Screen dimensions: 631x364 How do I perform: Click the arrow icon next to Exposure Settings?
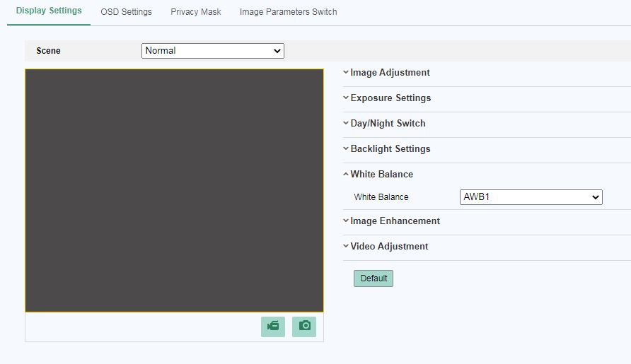tap(346, 98)
